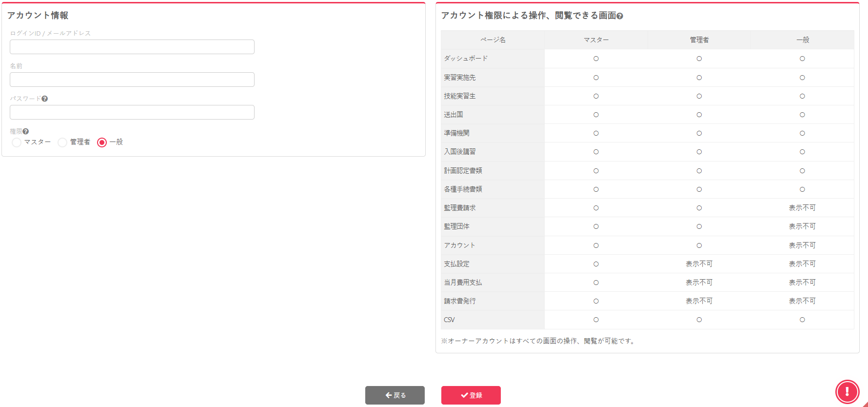This screenshot has height=407, width=868.
Task: Click the red exclamation alert icon
Action: click(847, 391)
